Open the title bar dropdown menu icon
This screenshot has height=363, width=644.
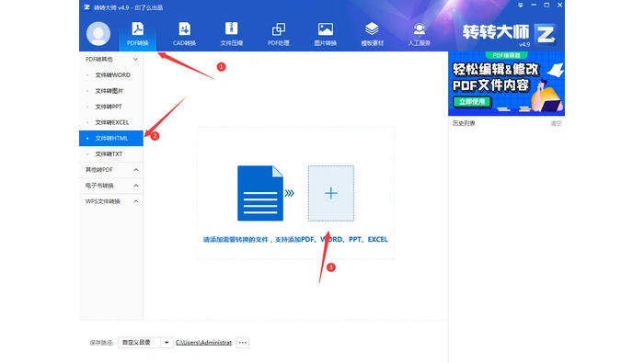(521, 6)
